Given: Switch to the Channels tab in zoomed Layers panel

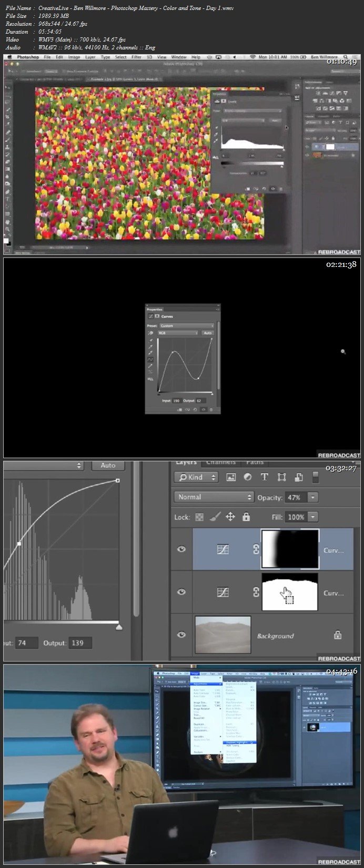Looking at the screenshot, I should coord(221,462).
